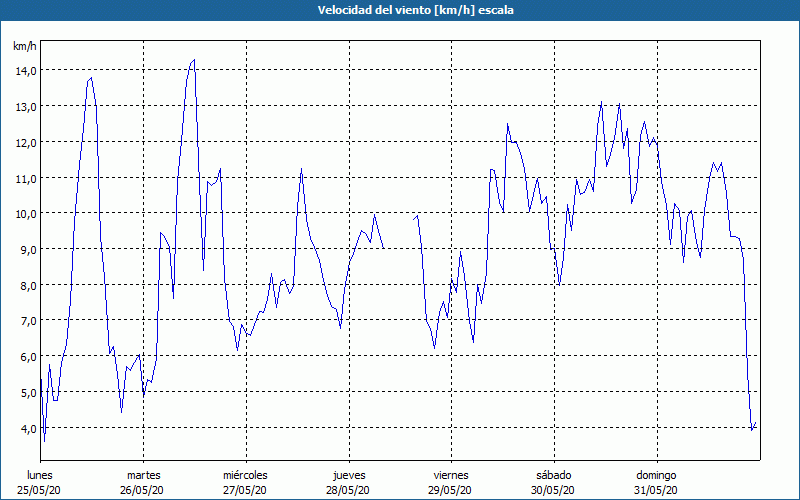Click the '28/05/20' date label
The width and height of the screenshot is (800, 500).
click(x=348, y=490)
